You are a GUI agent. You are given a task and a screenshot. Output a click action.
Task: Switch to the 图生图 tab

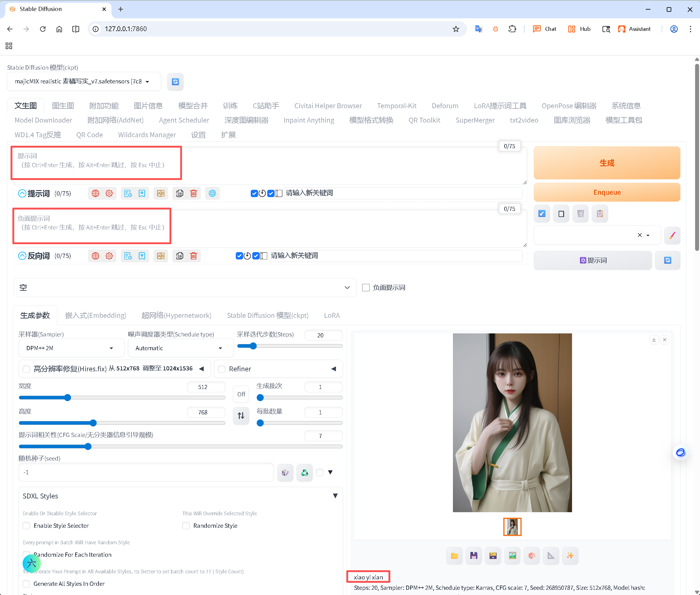(63, 106)
